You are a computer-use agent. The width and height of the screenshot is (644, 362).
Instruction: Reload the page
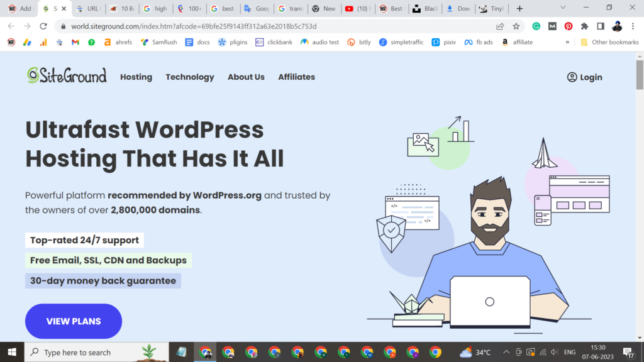point(43,26)
